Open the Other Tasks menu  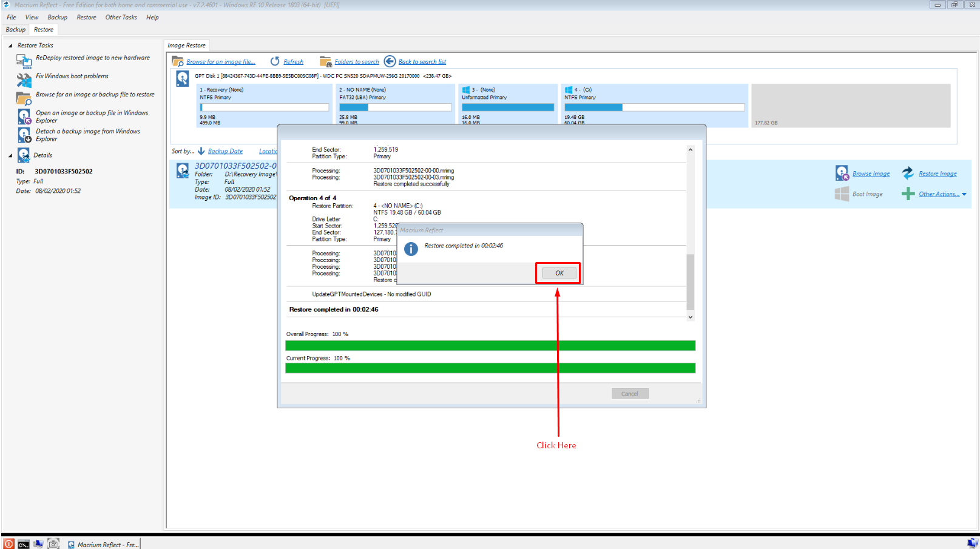(x=121, y=17)
